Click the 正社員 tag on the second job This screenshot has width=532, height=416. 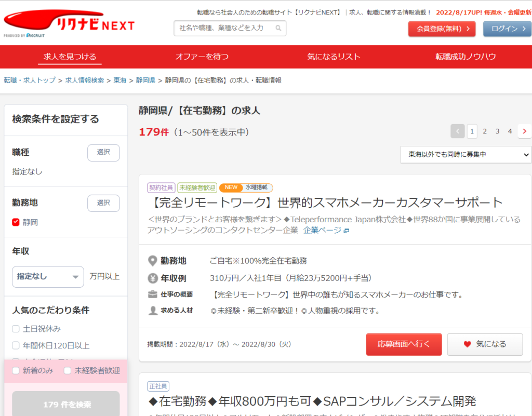click(158, 386)
